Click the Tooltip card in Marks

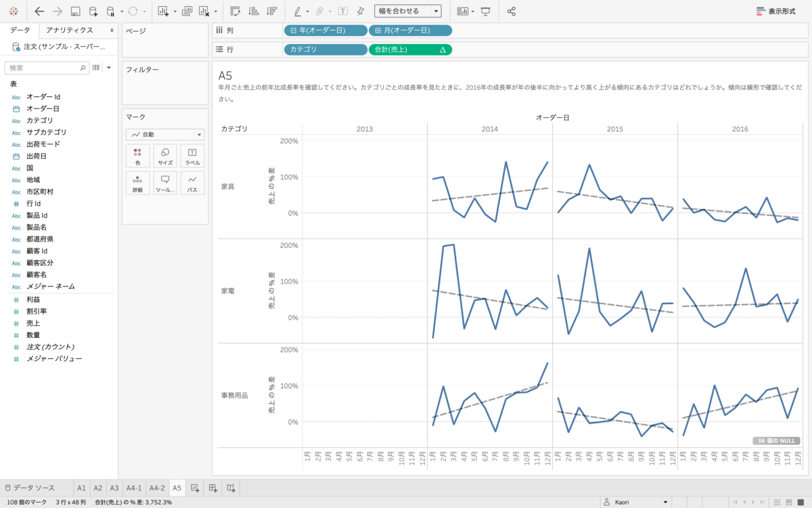tap(165, 183)
